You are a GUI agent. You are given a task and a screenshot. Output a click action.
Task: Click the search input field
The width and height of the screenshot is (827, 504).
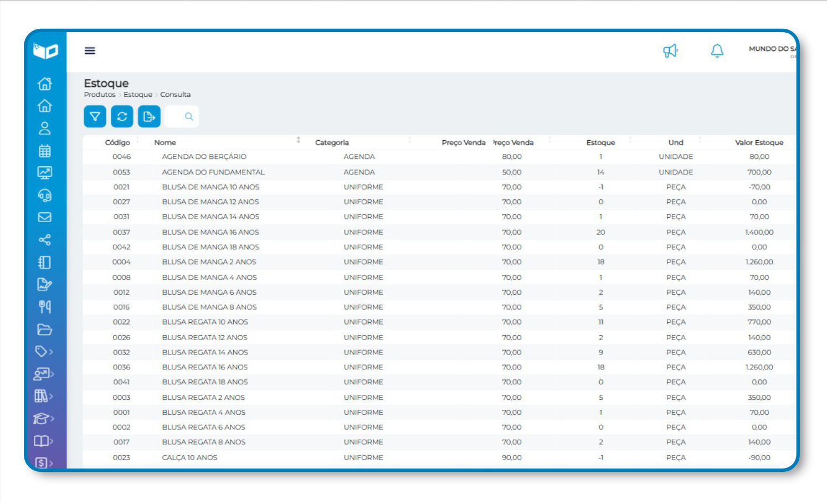click(x=177, y=116)
